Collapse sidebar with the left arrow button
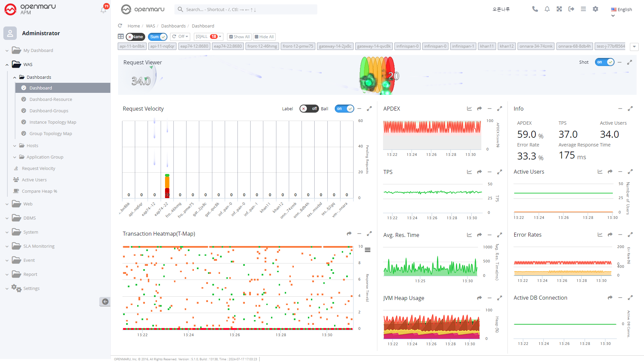This screenshot has height=362, width=644. click(x=105, y=302)
